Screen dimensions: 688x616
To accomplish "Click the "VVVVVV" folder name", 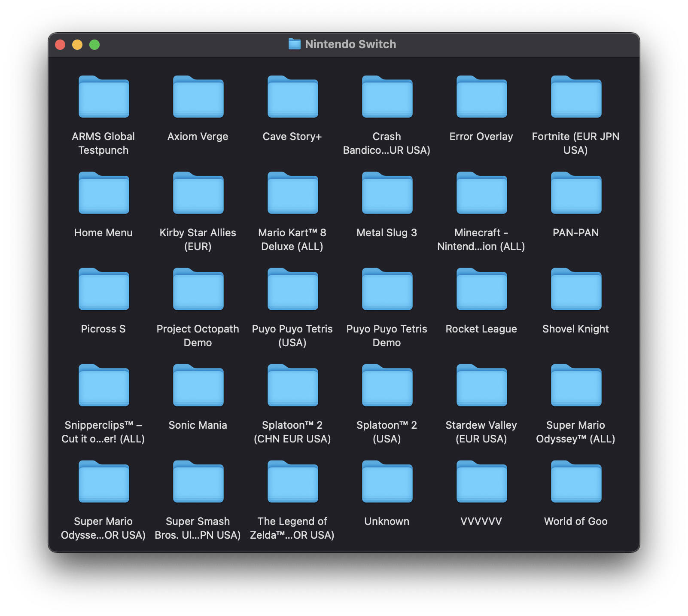I will 481,521.
